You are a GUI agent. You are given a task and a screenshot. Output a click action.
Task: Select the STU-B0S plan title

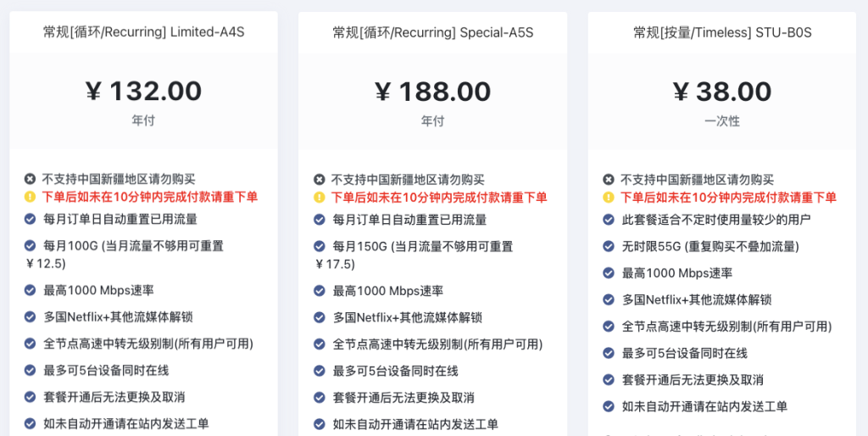(x=722, y=33)
